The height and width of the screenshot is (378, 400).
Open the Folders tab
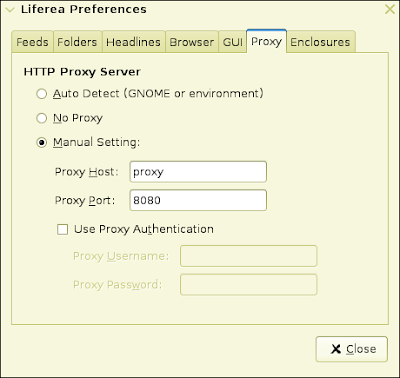coord(77,42)
